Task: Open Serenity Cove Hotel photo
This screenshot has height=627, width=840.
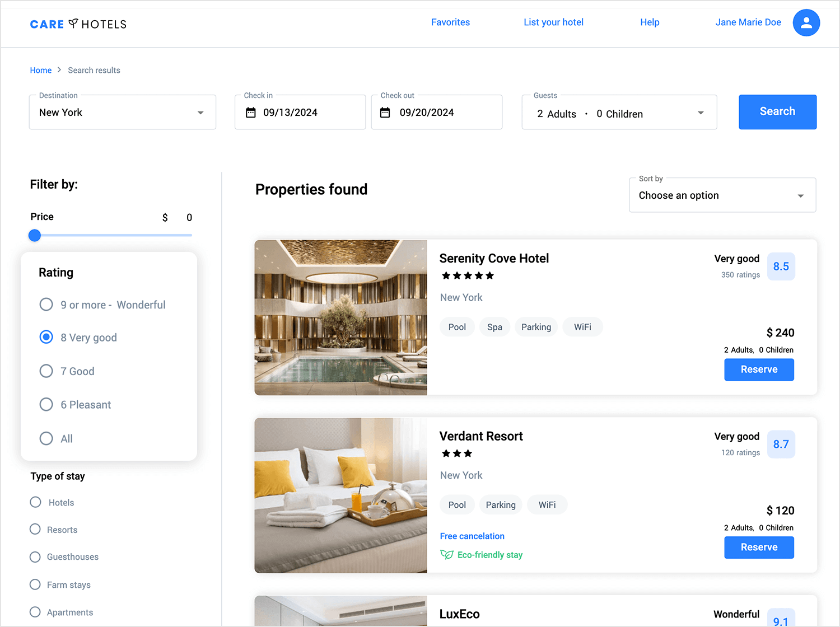Action: click(x=340, y=317)
